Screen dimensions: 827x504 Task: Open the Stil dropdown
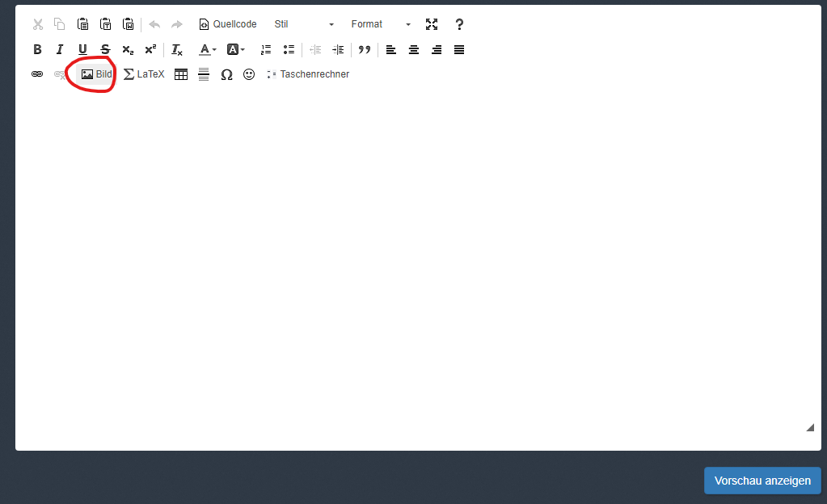[x=304, y=24]
